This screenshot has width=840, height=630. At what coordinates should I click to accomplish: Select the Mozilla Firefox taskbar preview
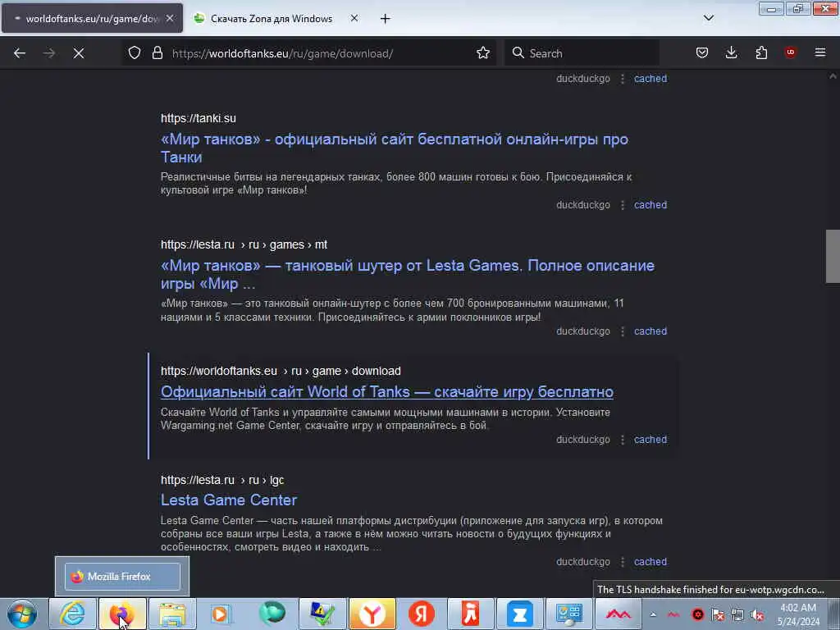pyautogui.click(x=122, y=577)
